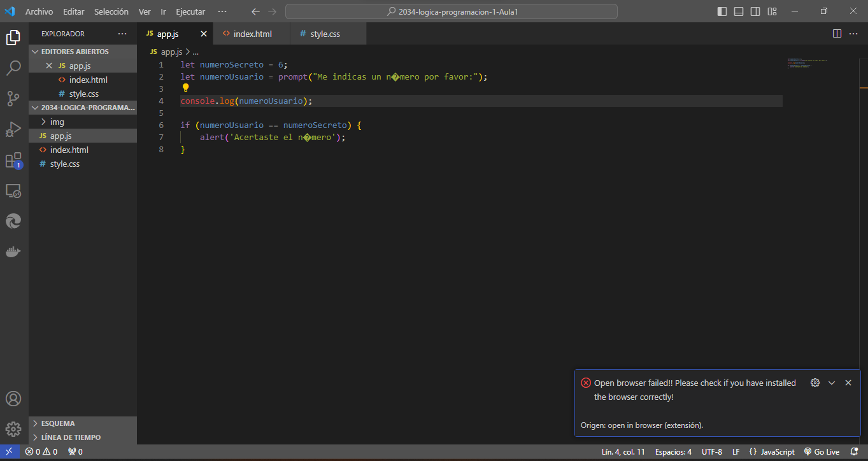This screenshot has height=461, width=868.
Task: Select style.css under open editors
Action: [83, 94]
